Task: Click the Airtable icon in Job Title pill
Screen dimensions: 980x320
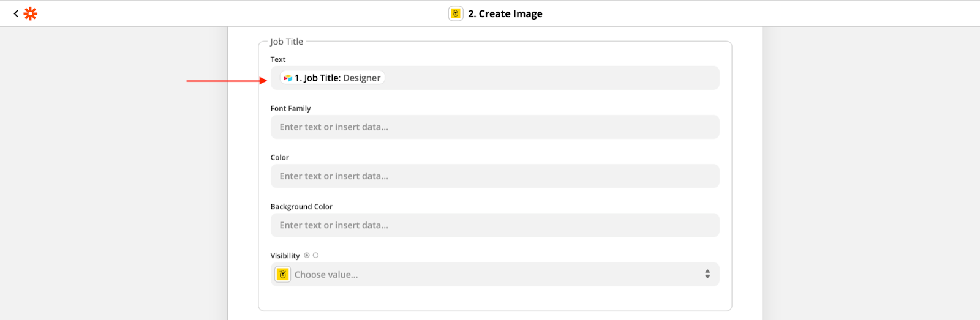Action: click(x=288, y=78)
